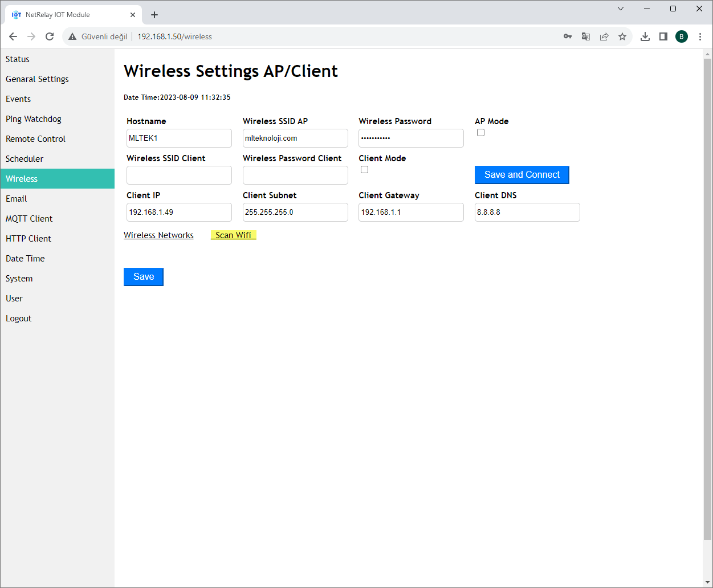The height and width of the screenshot is (588, 713).
Task: Open a new browser tab
Action: tap(154, 15)
